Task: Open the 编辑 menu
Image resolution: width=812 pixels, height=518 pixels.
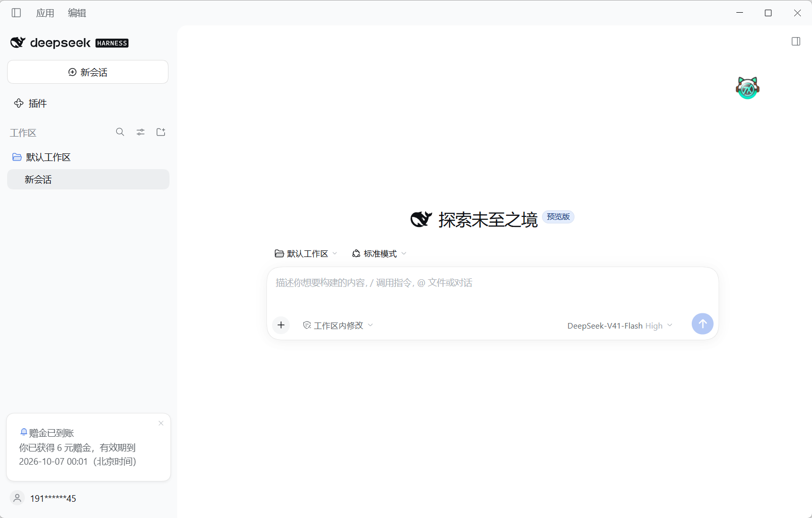Action: pyautogui.click(x=77, y=13)
